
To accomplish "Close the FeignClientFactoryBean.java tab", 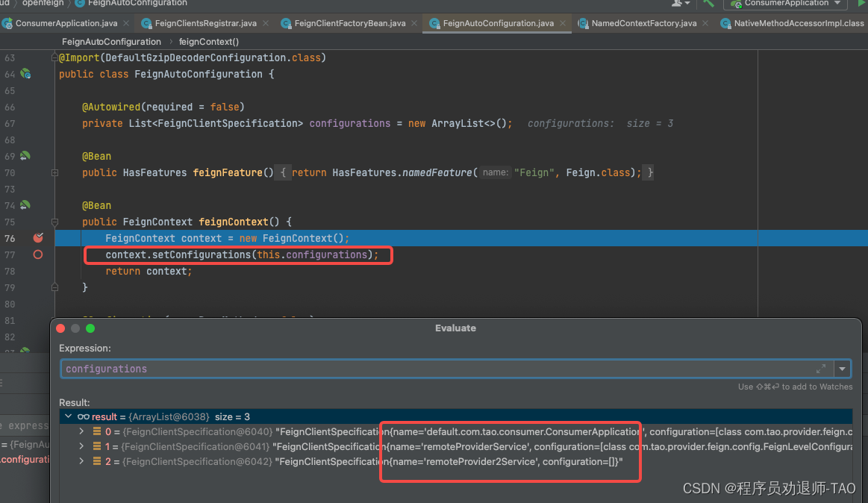I will [x=414, y=23].
